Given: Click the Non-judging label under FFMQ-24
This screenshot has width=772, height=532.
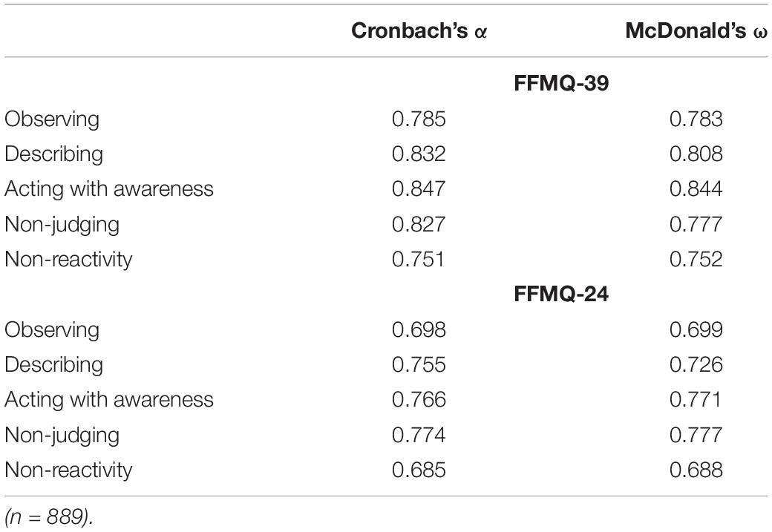Looking at the screenshot, I should (x=62, y=436).
